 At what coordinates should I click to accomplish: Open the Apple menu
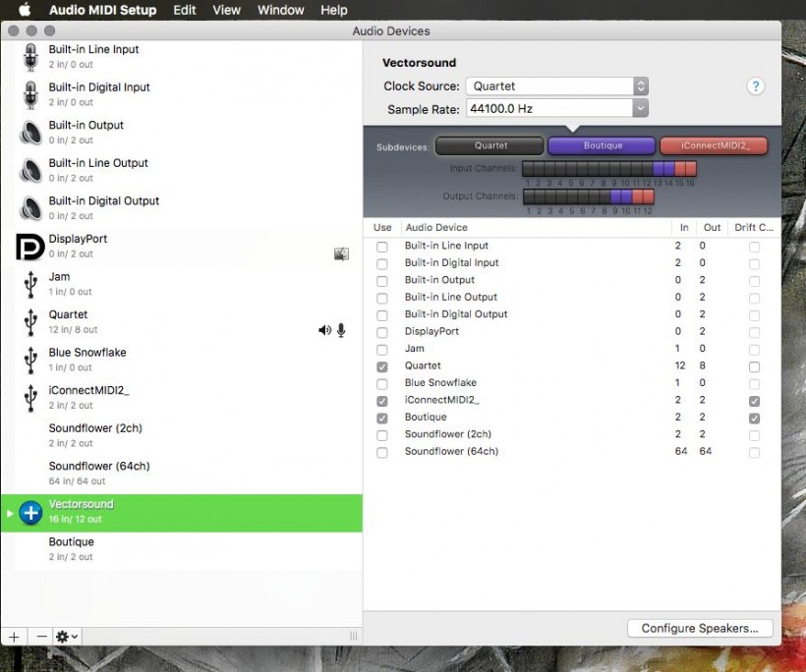[25, 10]
